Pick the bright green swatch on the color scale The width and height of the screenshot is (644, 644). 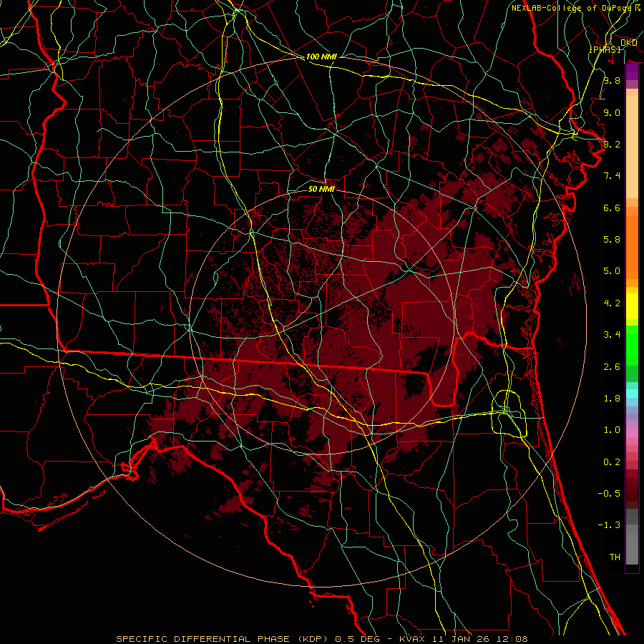coord(632,345)
